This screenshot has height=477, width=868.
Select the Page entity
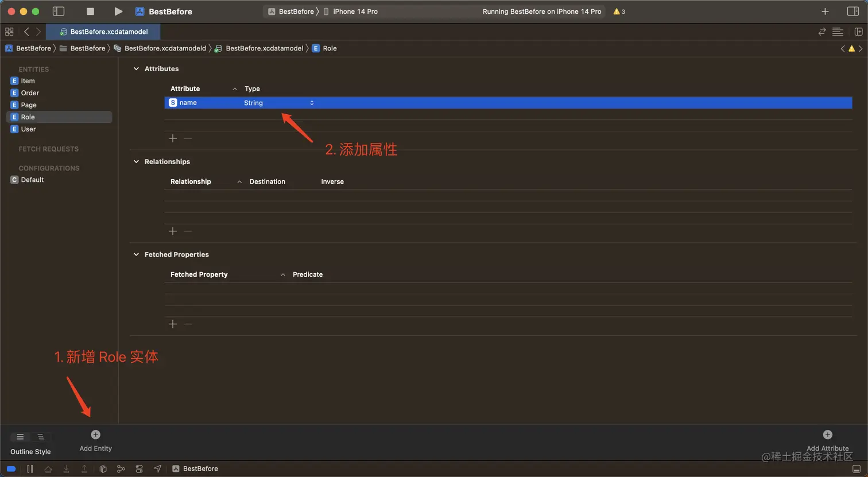pos(59,105)
